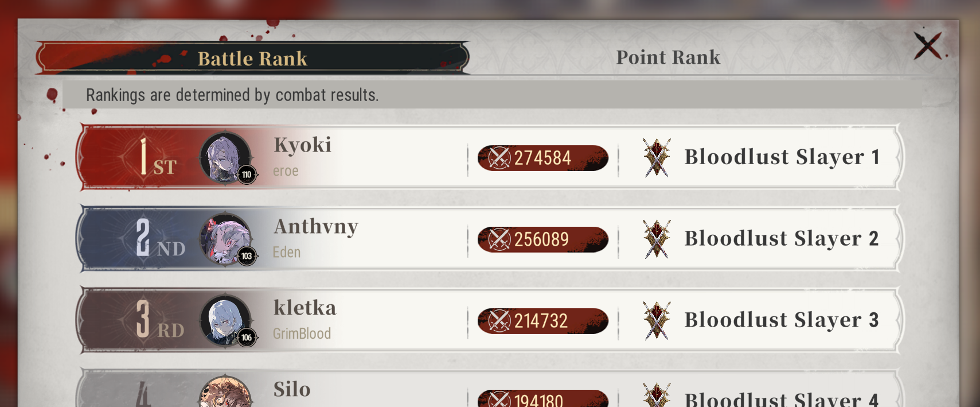Click the GrimBlood guild name
The width and height of the screenshot is (980, 407).
pyautogui.click(x=302, y=334)
